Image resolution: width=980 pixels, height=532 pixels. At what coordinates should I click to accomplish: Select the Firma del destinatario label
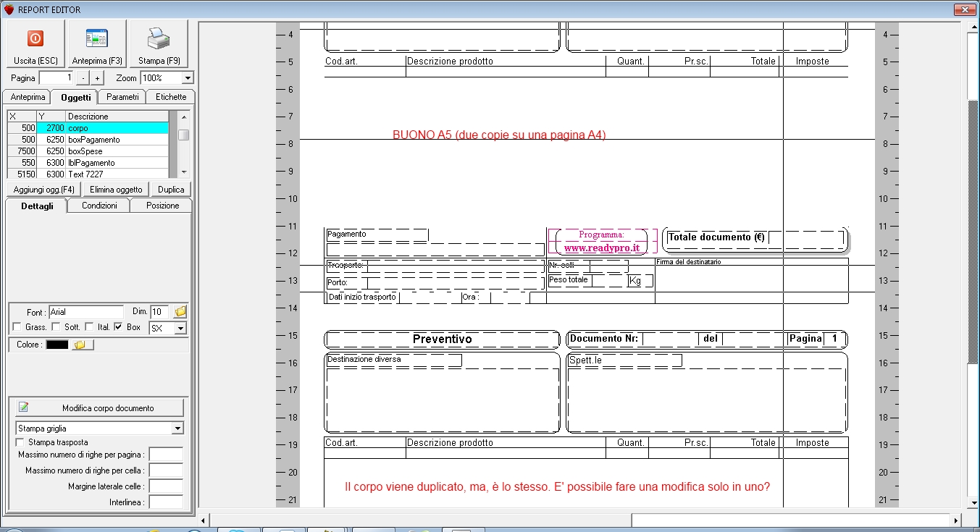pyautogui.click(x=689, y=262)
